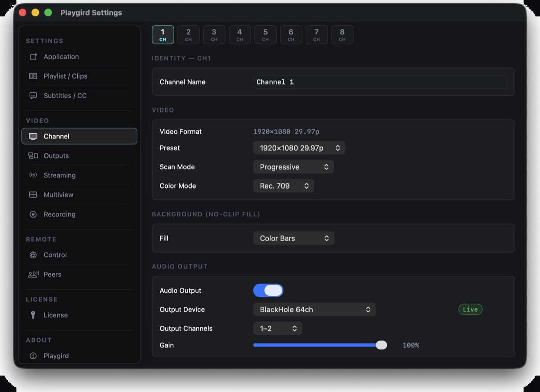Screen dimensions: 540x392
Task: Select channel 1 tab
Action: 163,35
